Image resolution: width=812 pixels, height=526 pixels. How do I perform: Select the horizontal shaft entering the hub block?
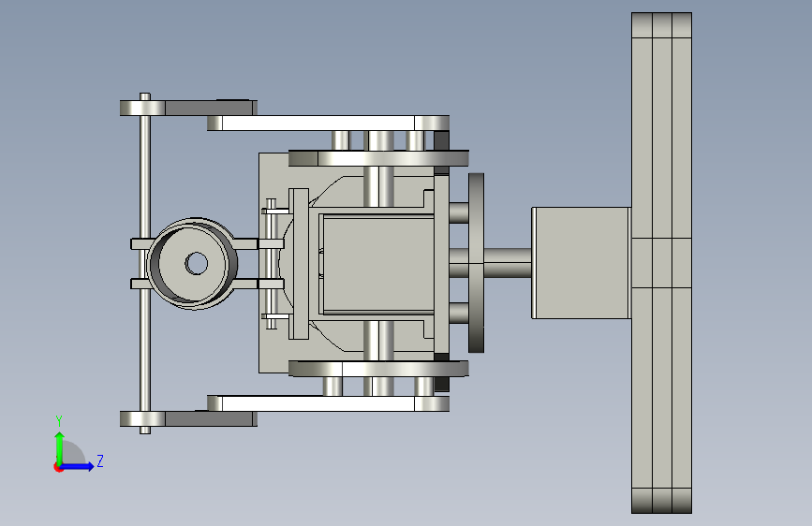click(x=508, y=262)
